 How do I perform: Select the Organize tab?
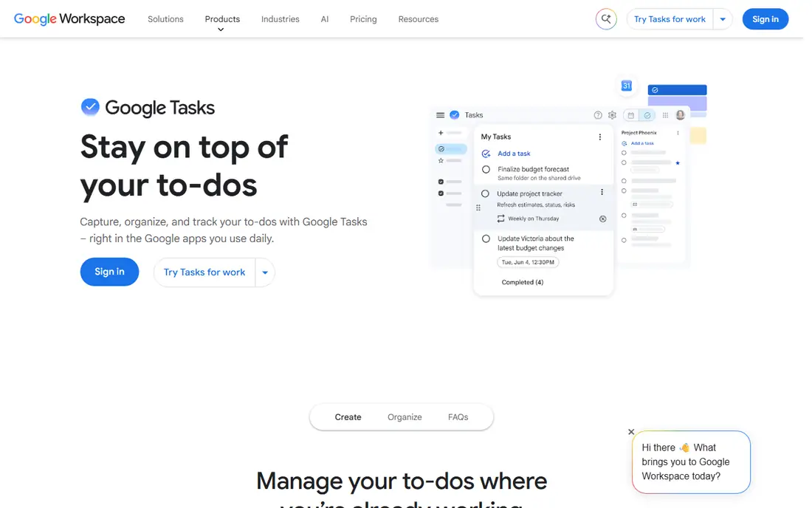[405, 417]
